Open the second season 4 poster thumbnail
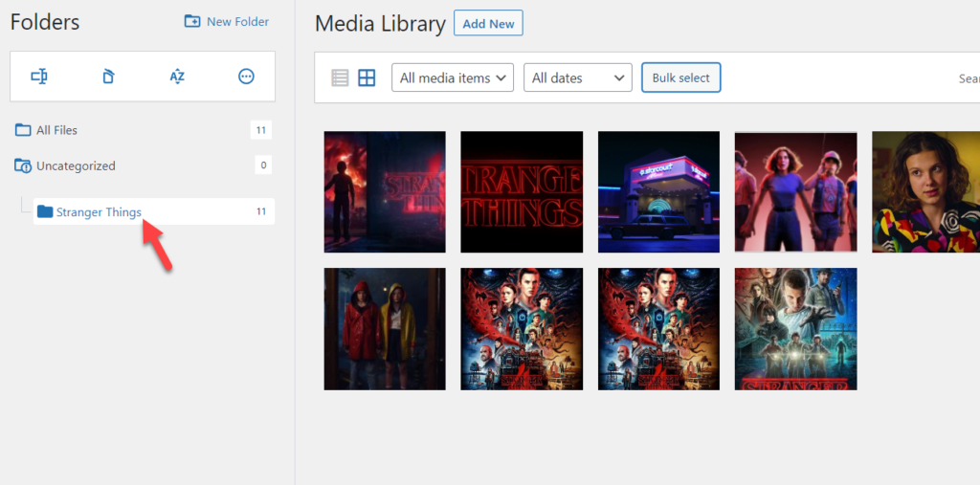 click(658, 329)
